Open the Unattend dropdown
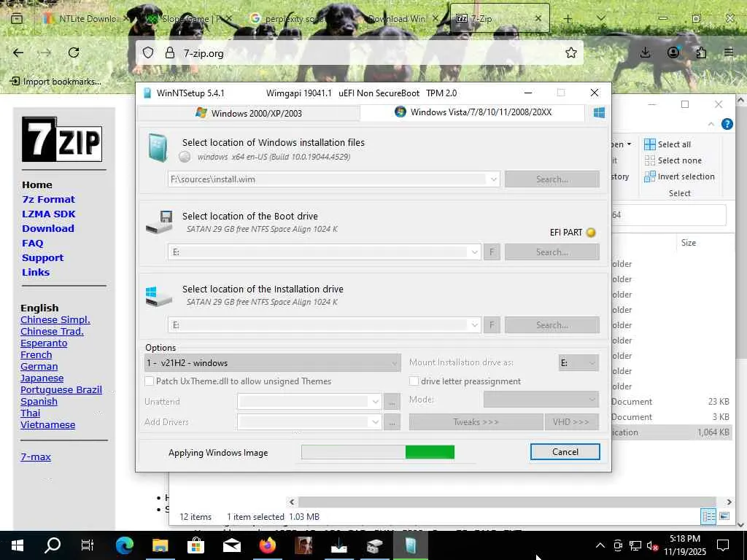This screenshot has width=747, height=560. [309, 402]
